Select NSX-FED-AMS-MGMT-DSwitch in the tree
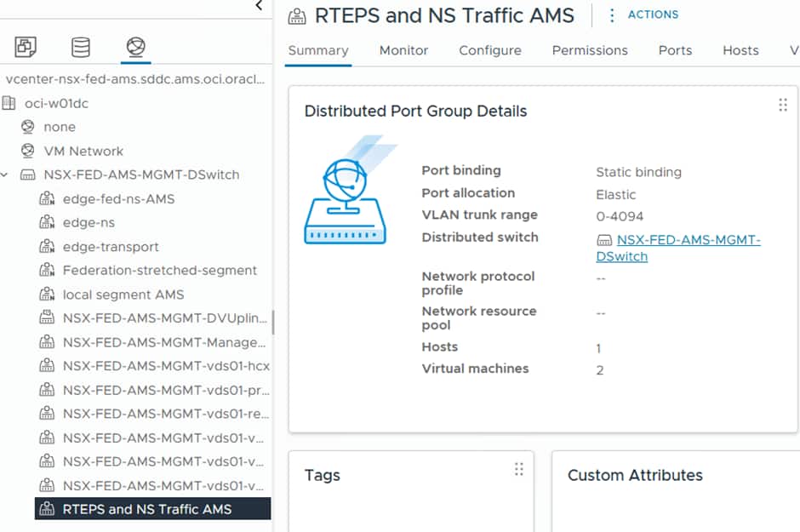800x532 pixels. [142, 175]
